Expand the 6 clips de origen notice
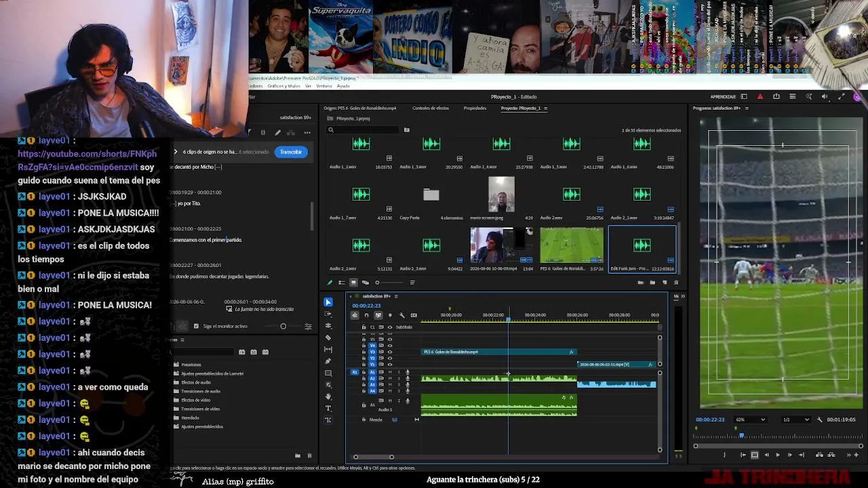Viewport: 868px width, 488px height. coord(176,152)
